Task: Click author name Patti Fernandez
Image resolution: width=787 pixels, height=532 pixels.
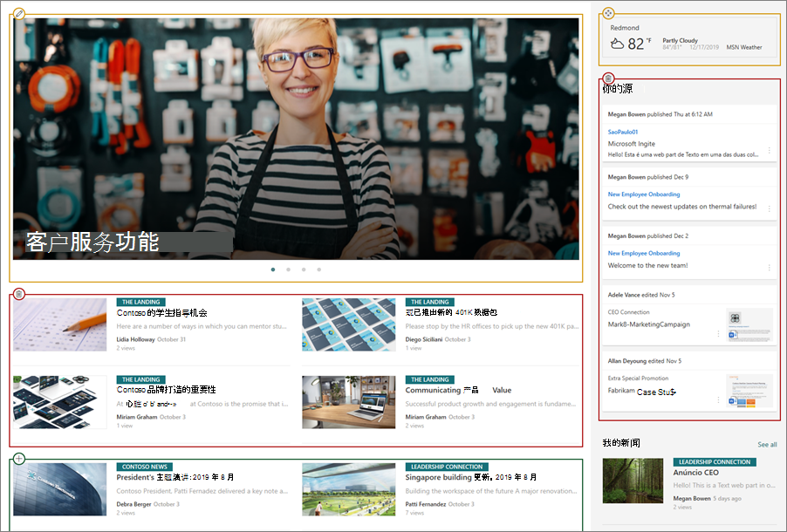Action: 426,504
